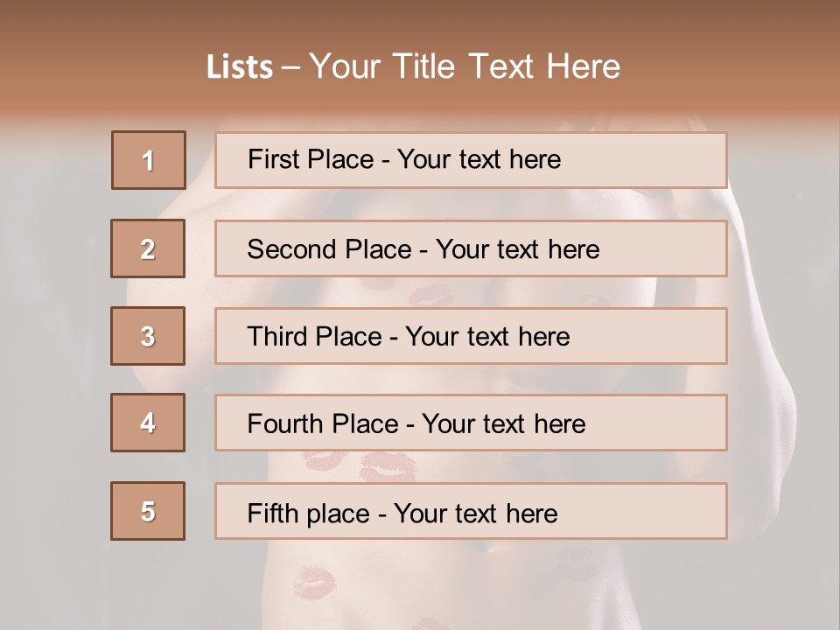Image resolution: width=840 pixels, height=630 pixels.
Task: Select the number 4 square
Action: pos(148,423)
